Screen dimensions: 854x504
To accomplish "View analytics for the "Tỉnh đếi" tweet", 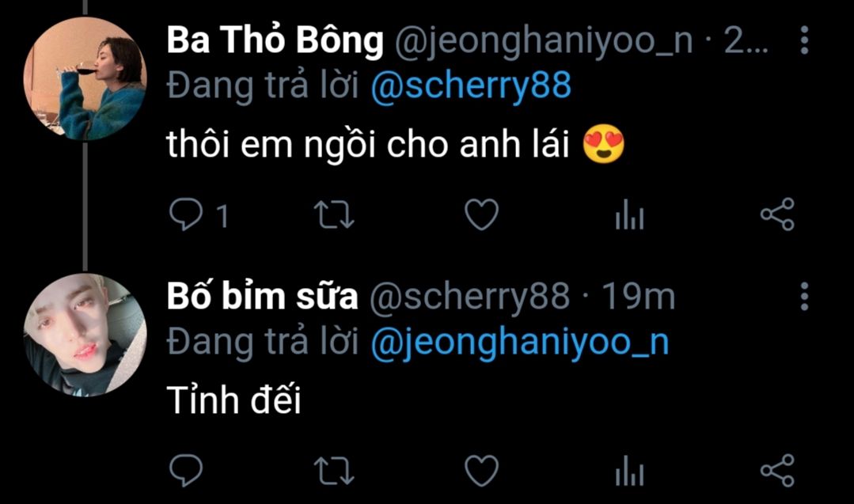I will (x=629, y=470).
